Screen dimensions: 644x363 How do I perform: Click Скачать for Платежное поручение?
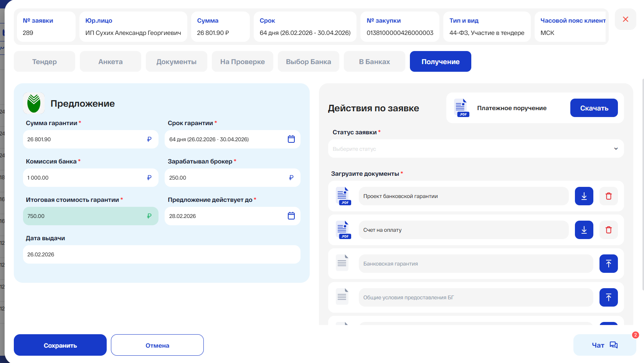tap(594, 108)
